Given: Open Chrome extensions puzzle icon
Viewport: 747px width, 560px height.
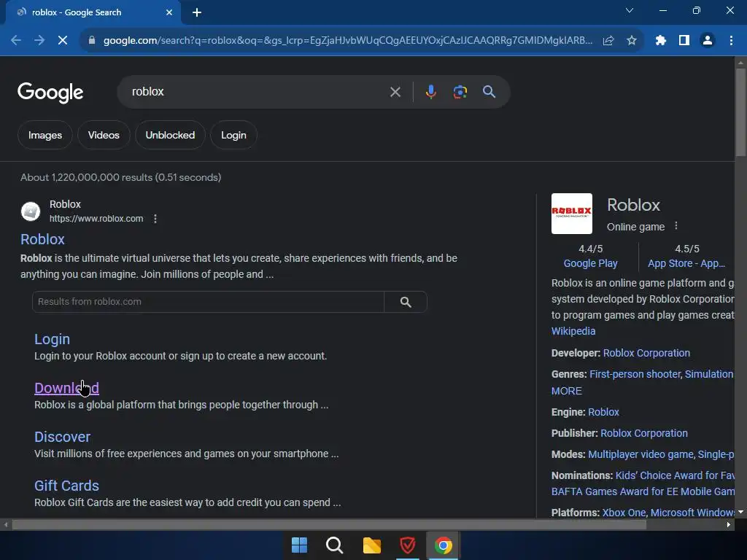Looking at the screenshot, I should tap(661, 41).
